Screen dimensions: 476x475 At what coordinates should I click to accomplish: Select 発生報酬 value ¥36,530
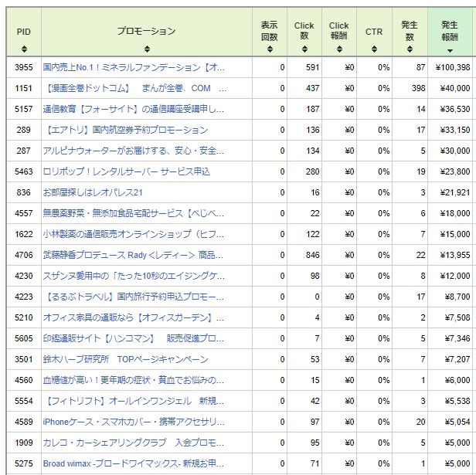[455, 109]
